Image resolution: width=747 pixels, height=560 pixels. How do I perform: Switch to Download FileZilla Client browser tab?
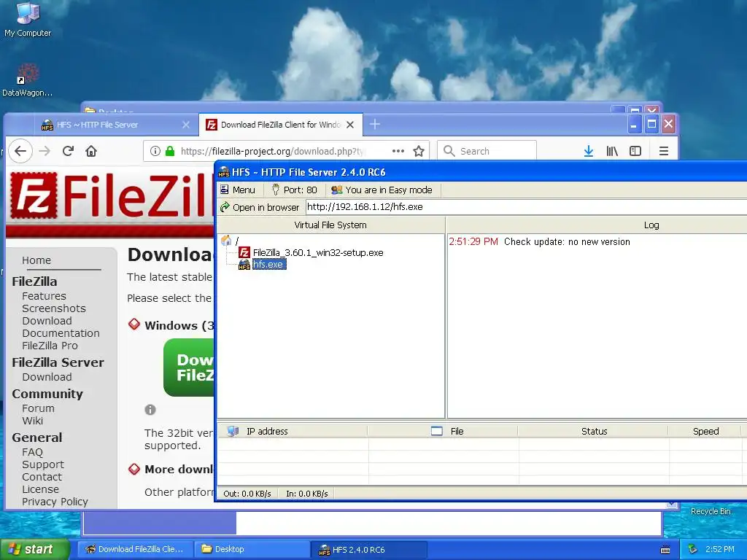[281, 125]
